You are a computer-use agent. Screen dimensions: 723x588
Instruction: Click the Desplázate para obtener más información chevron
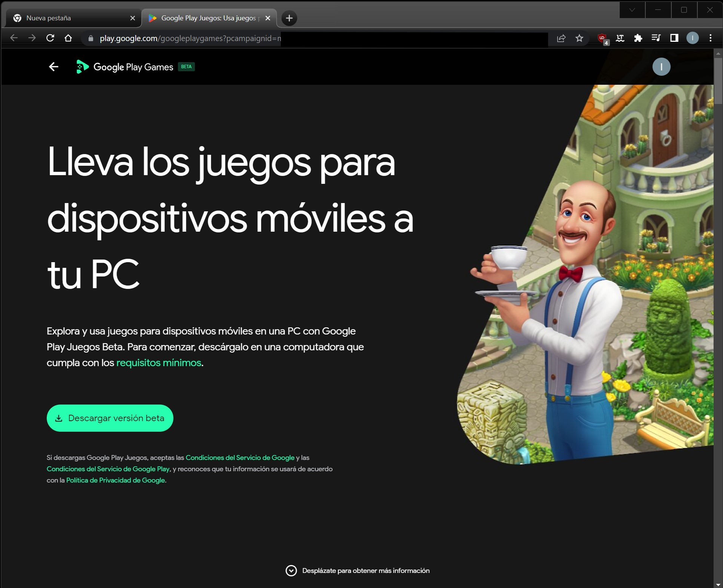[x=291, y=571]
